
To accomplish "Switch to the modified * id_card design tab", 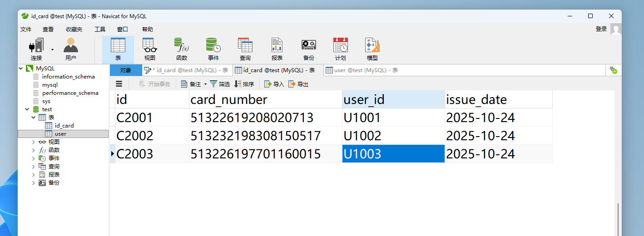I will point(187,70).
